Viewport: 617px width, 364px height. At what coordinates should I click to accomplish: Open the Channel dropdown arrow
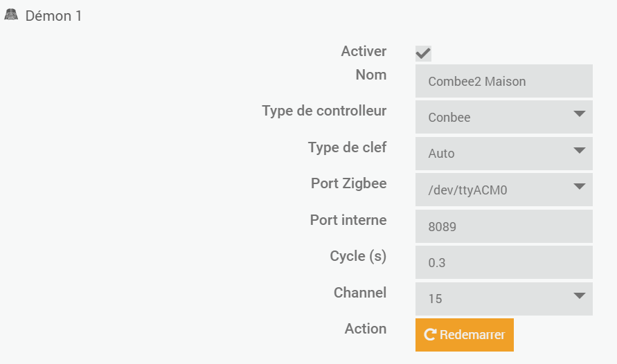pos(580,296)
